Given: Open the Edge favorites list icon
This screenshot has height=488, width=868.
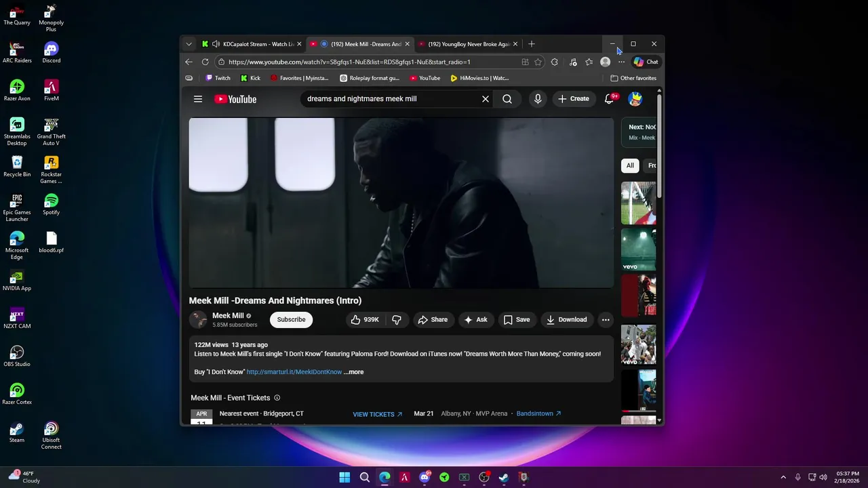Looking at the screenshot, I should (589, 62).
